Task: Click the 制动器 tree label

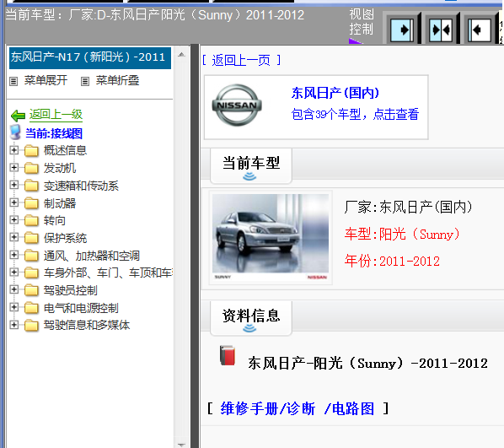Action: (x=60, y=203)
